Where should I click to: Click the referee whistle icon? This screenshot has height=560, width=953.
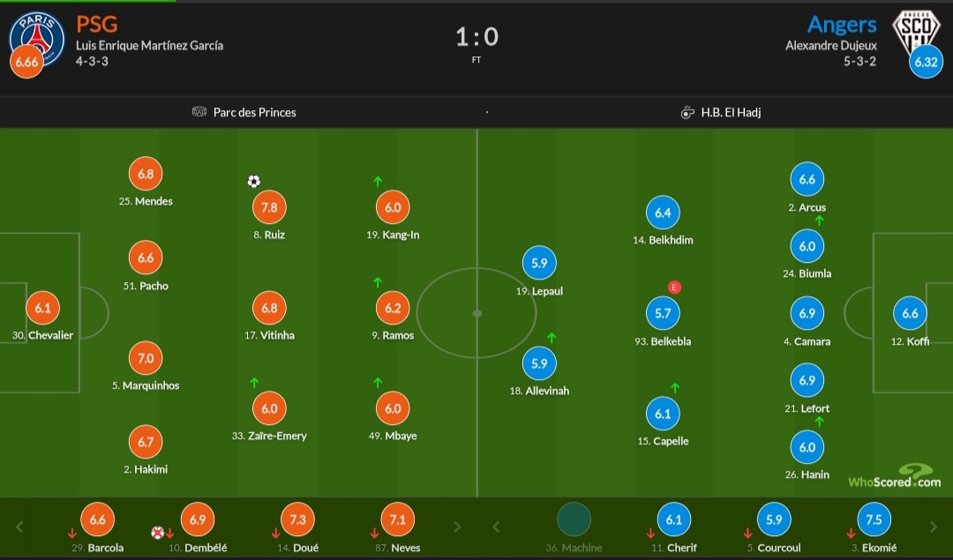pos(687,112)
